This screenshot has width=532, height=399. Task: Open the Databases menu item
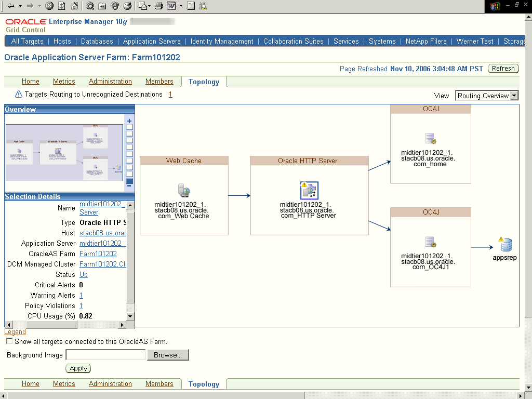point(97,41)
